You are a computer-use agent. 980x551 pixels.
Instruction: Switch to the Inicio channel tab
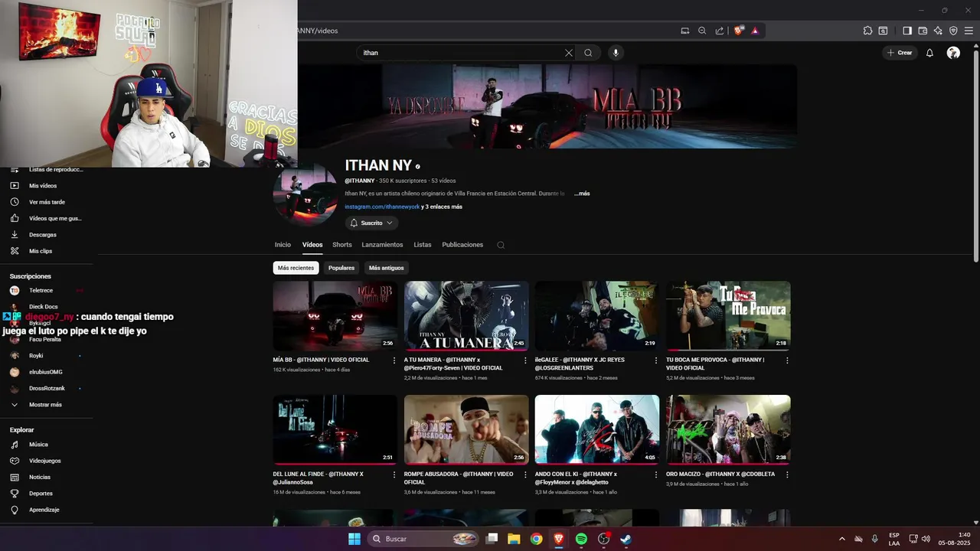[283, 245]
